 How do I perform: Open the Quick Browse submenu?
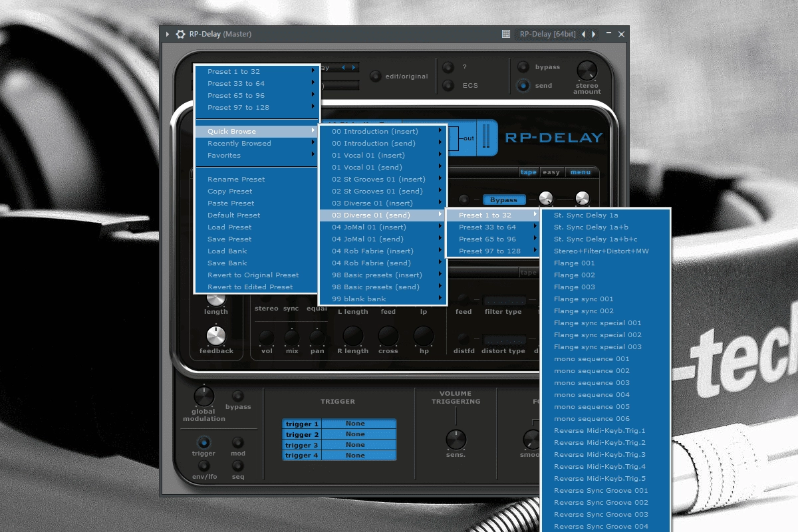point(257,131)
